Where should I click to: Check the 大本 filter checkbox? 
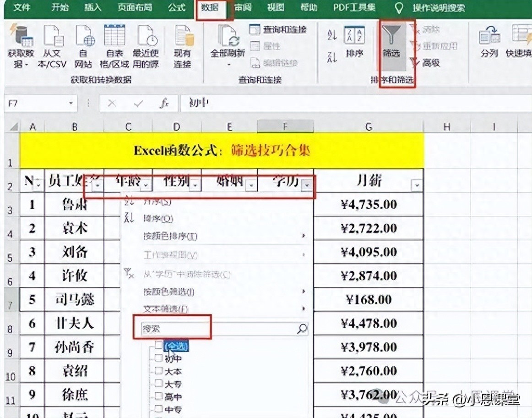pos(158,370)
